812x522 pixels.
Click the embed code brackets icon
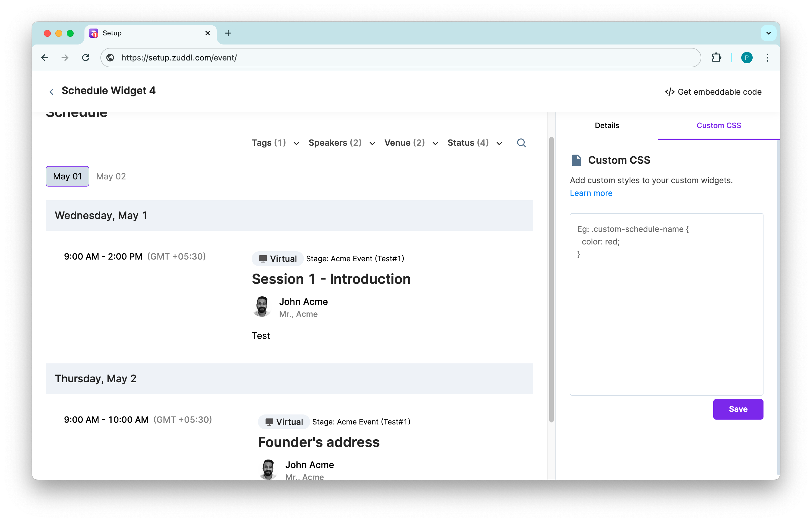click(669, 92)
